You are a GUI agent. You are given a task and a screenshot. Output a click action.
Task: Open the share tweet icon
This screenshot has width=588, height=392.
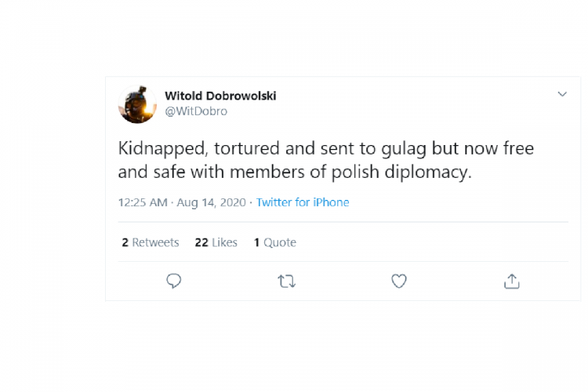click(x=512, y=281)
